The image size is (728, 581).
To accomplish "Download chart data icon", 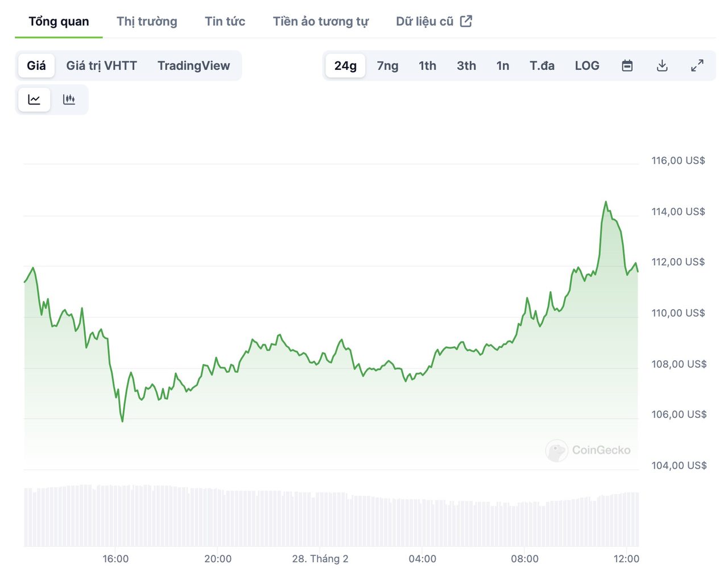I will pos(662,66).
